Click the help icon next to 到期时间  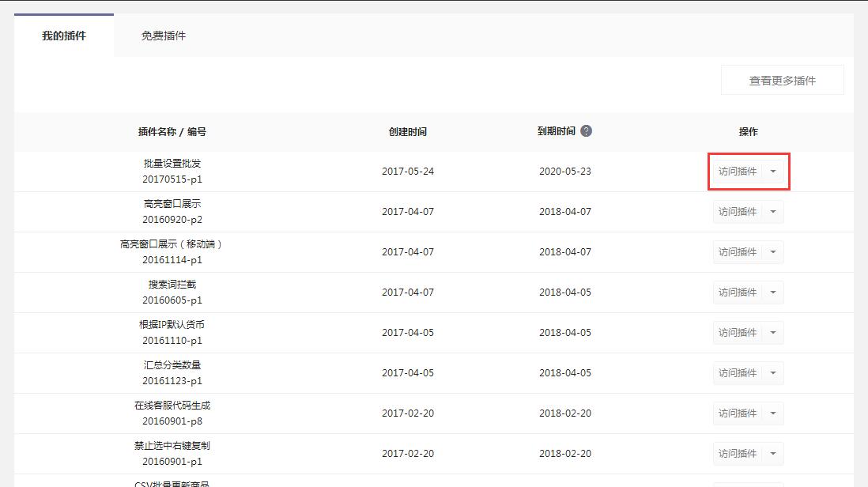tap(585, 131)
